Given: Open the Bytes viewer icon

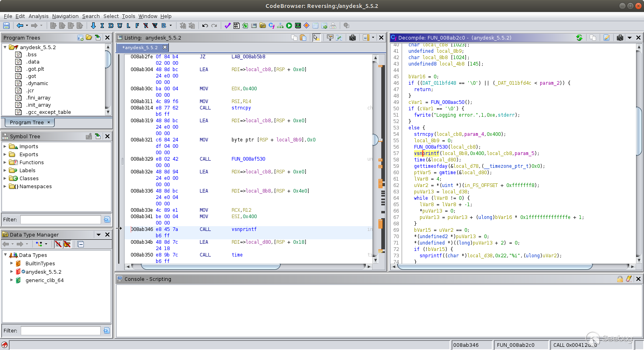Looking at the screenshot, I should (x=236, y=26).
